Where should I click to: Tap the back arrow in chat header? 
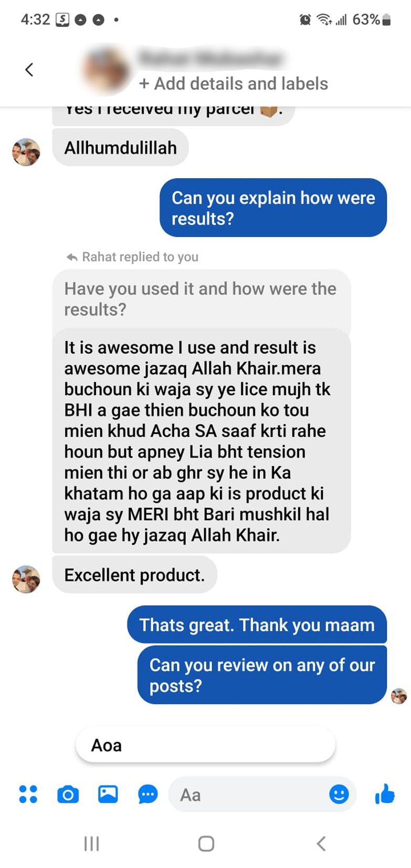point(29,69)
